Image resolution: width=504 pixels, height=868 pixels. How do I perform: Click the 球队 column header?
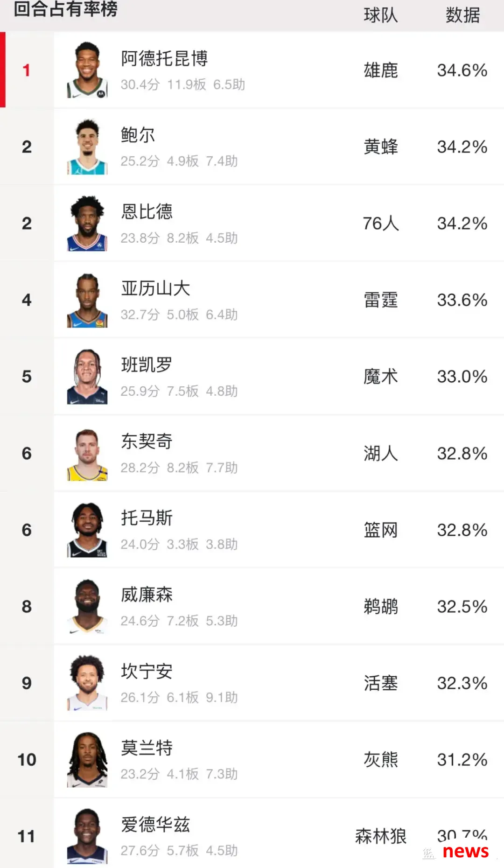pyautogui.click(x=381, y=15)
